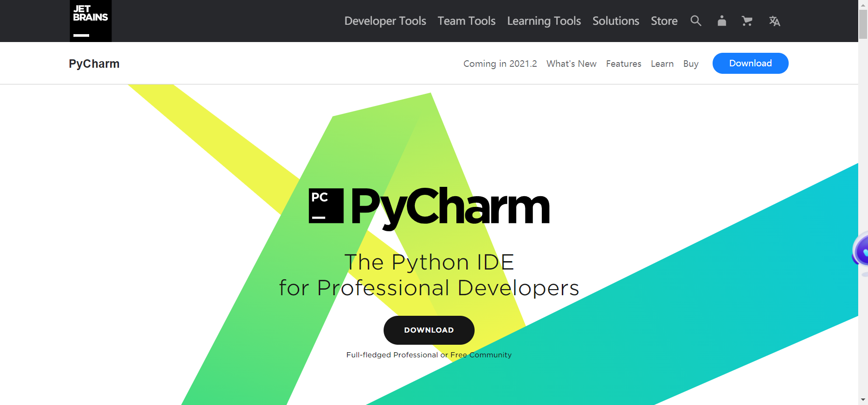Open the account profile icon
Screen dimensions: 868x405
[x=721, y=21]
